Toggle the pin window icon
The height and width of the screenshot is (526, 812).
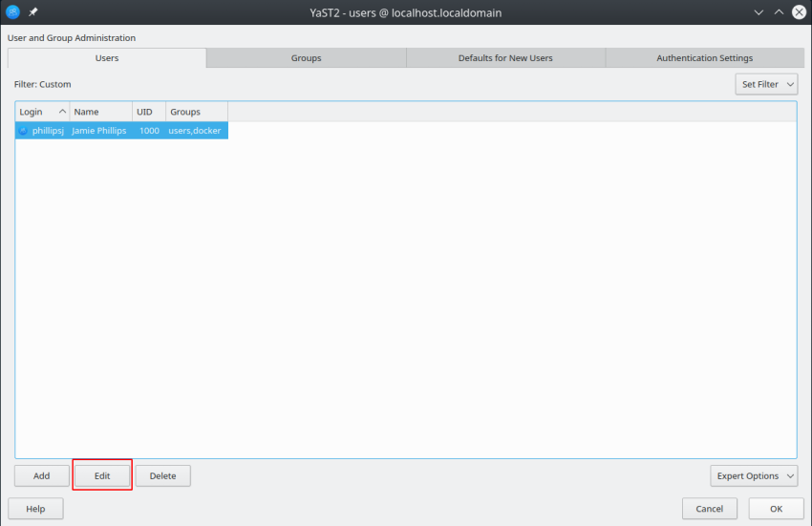coord(33,11)
